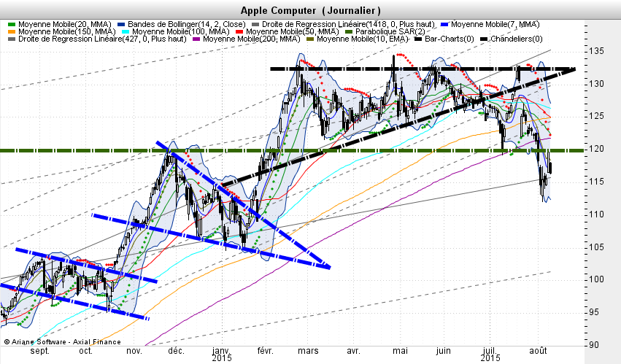The image size is (621, 364).
Task: Select the Moyenne Mobile(150, MMA) legend label
Action: [67, 31]
